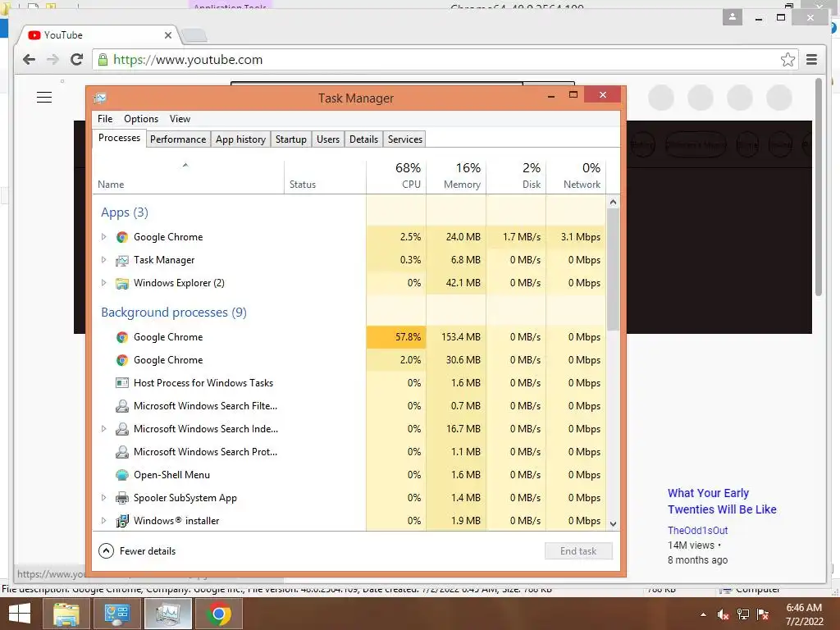Click the 57.8% CPU Google Chrome icon
This screenshot has height=630, width=840.
click(x=122, y=337)
